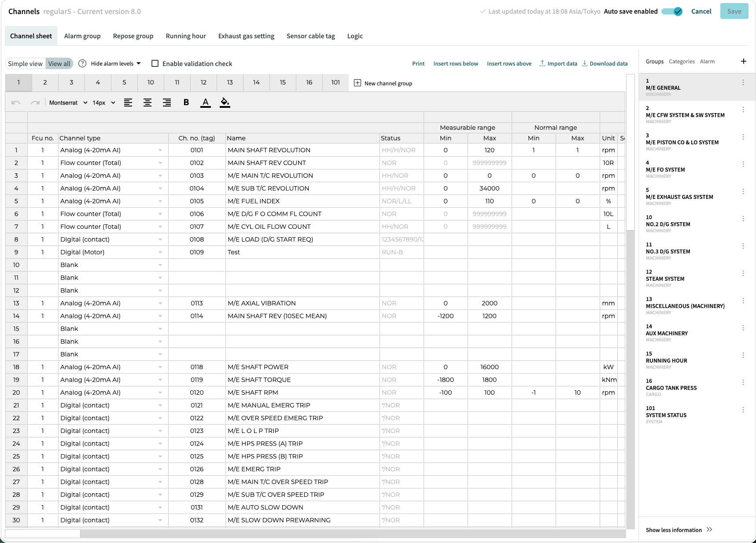756x543 pixels.
Task: Add a new group with plus icon
Action: click(x=744, y=61)
